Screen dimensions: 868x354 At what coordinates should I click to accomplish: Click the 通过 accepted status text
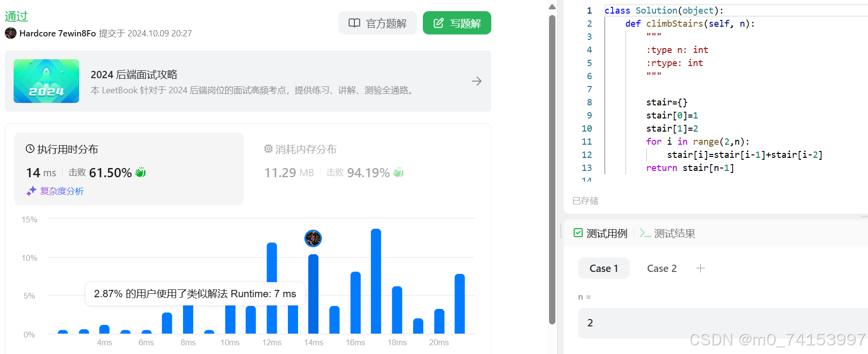17,16
